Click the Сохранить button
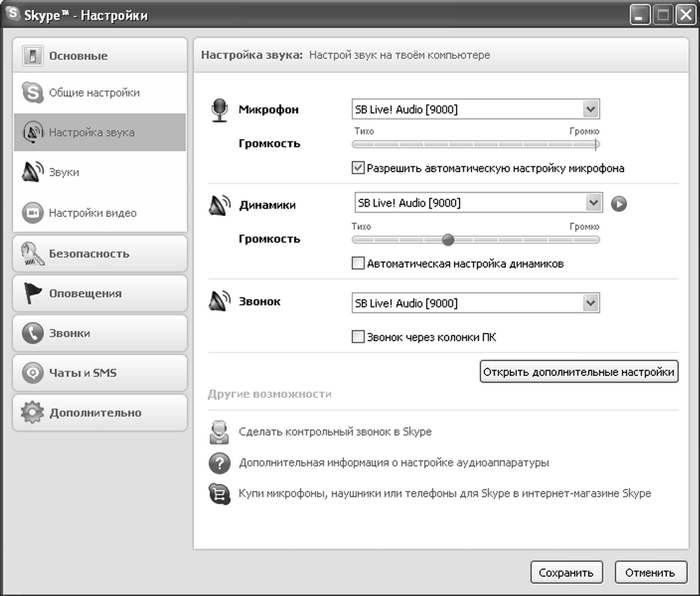The image size is (700, 596). [x=566, y=573]
